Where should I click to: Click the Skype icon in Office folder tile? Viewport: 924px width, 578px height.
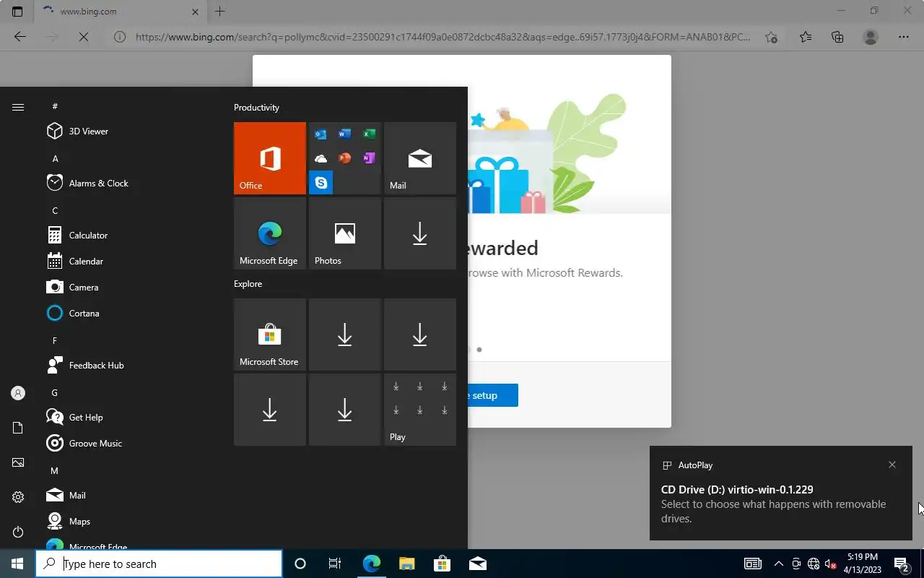pos(321,183)
